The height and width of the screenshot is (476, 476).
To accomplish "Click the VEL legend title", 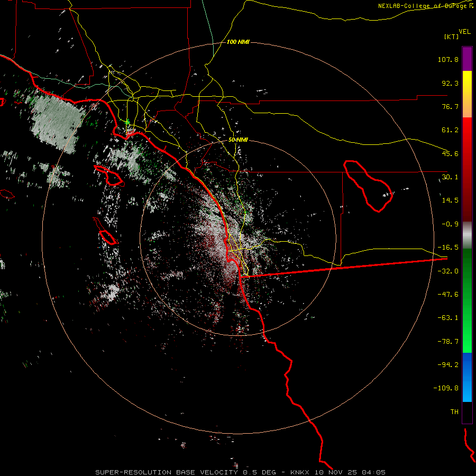I will 464,32.
